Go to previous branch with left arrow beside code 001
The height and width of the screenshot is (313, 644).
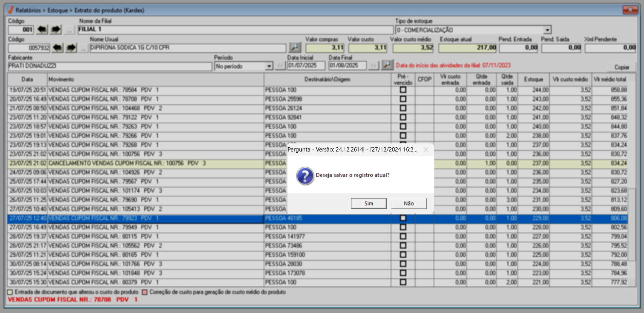42,29
